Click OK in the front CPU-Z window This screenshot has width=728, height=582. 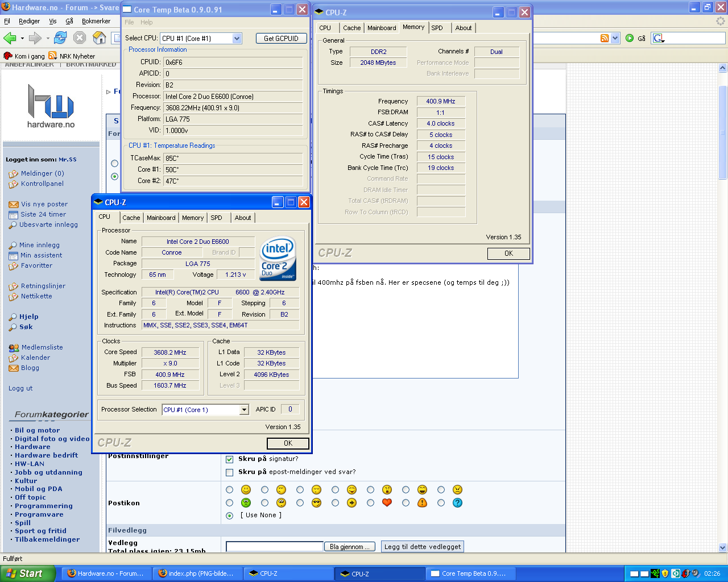[288, 443]
